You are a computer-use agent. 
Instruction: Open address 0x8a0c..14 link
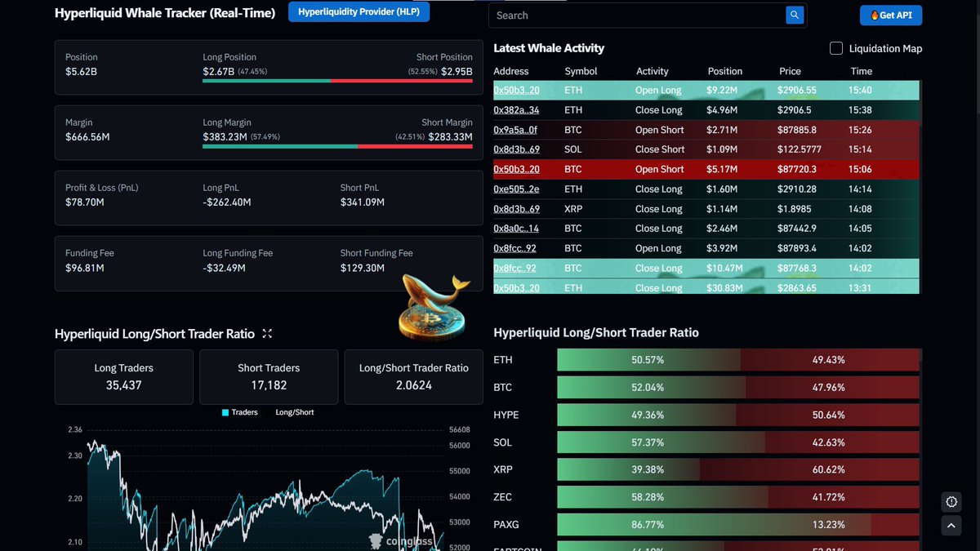[x=516, y=229]
